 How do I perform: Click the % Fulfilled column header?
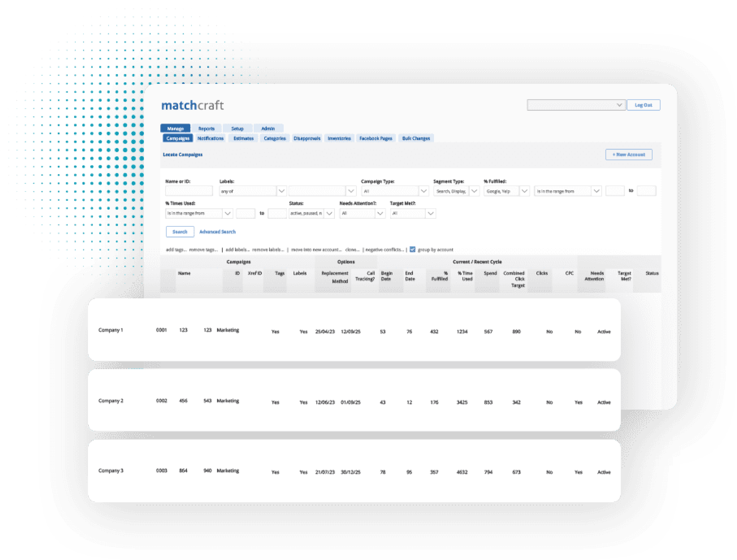pyautogui.click(x=439, y=276)
